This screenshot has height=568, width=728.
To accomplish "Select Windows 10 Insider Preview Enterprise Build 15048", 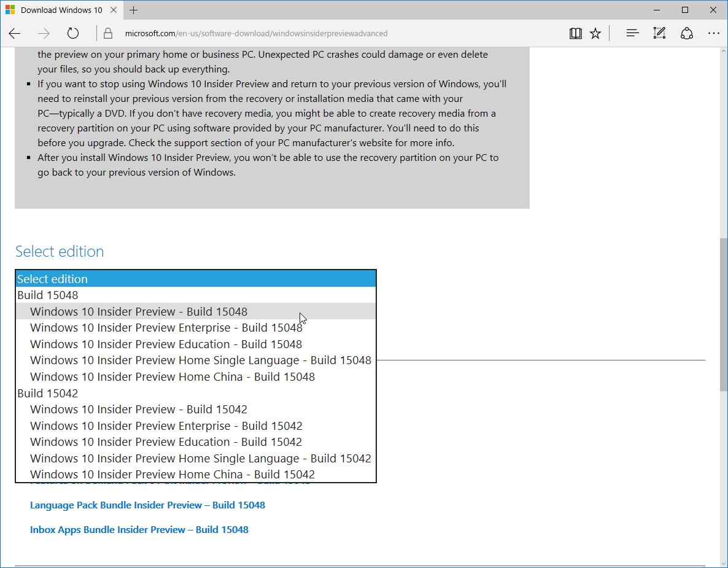I will point(166,327).
